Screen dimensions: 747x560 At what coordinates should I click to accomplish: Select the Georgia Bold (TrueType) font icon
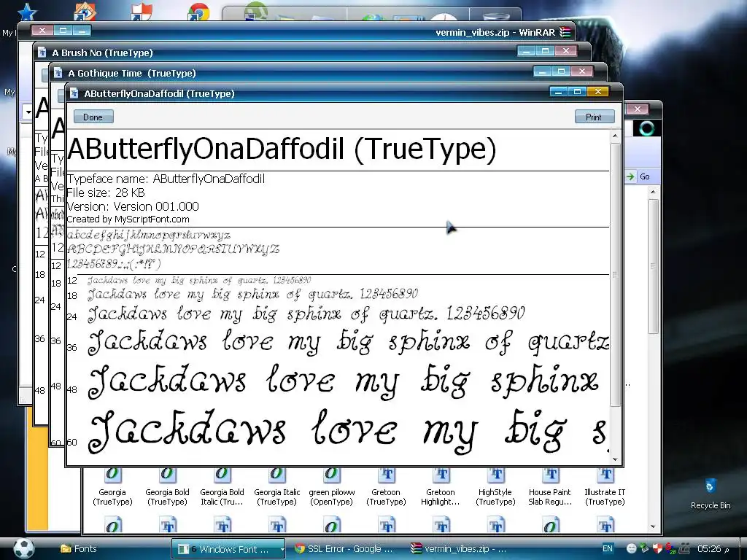pyautogui.click(x=167, y=487)
